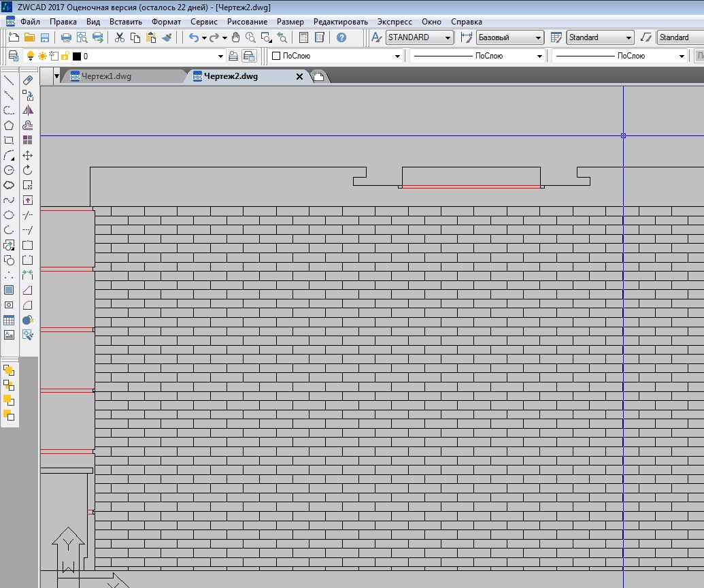Select the Polygon drawing tool
This screenshot has width=704, height=588.
coord(9,125)
